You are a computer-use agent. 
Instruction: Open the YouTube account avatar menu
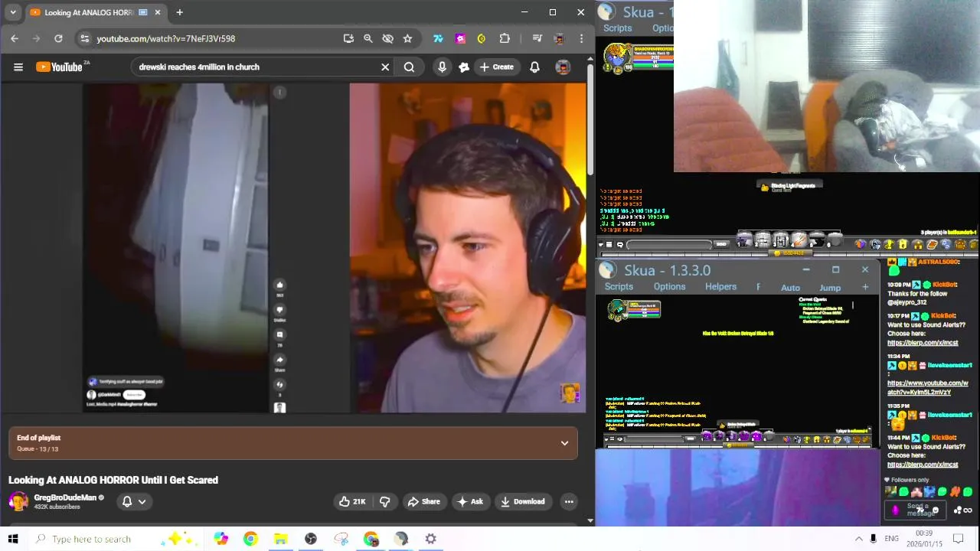point(563,67)
